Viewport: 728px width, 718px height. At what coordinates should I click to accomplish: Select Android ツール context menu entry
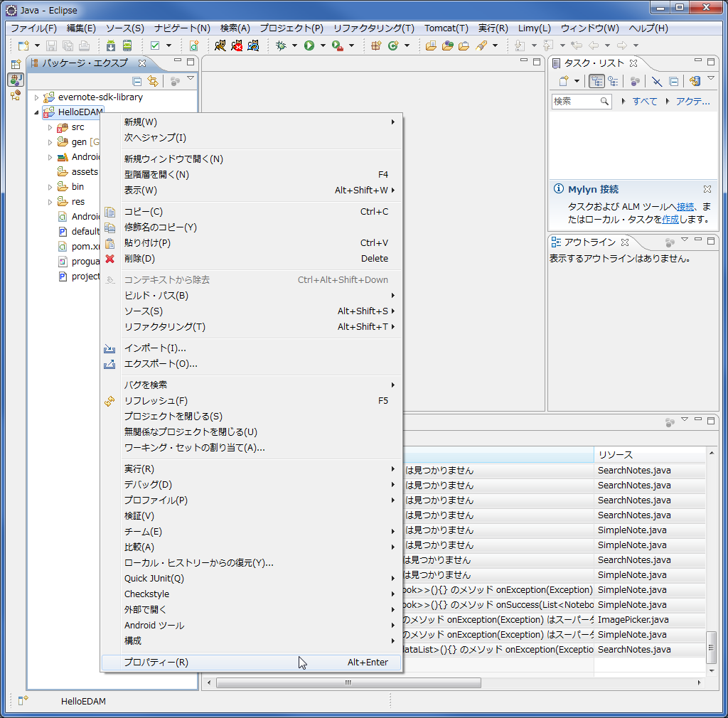coord(251,625)
